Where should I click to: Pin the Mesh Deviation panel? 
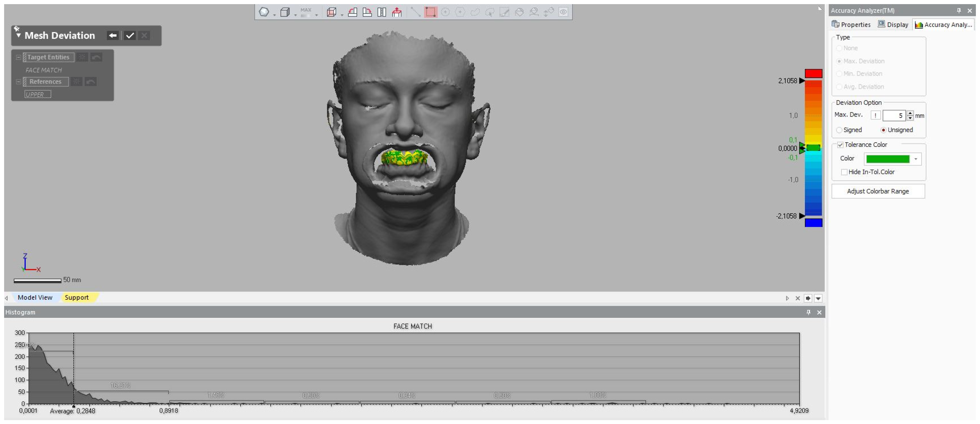point(16,29)
